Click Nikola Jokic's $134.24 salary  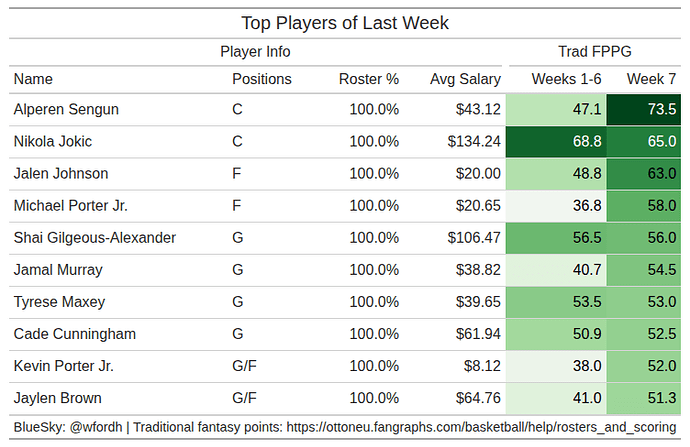click(x=474, y=142)
